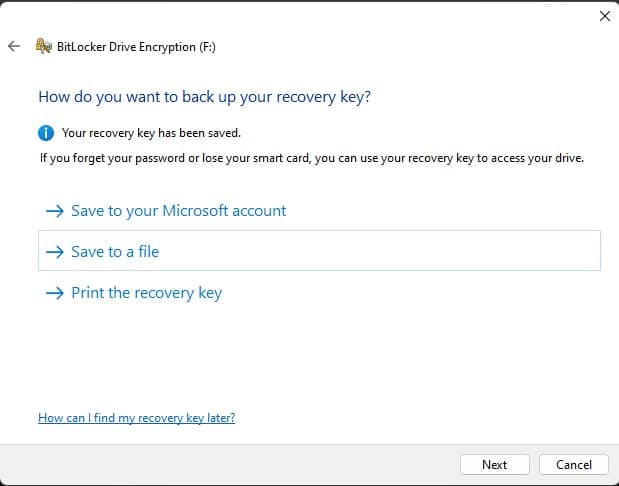
Task: Click the heading about backing up recovery key
Action: (204, 97)
